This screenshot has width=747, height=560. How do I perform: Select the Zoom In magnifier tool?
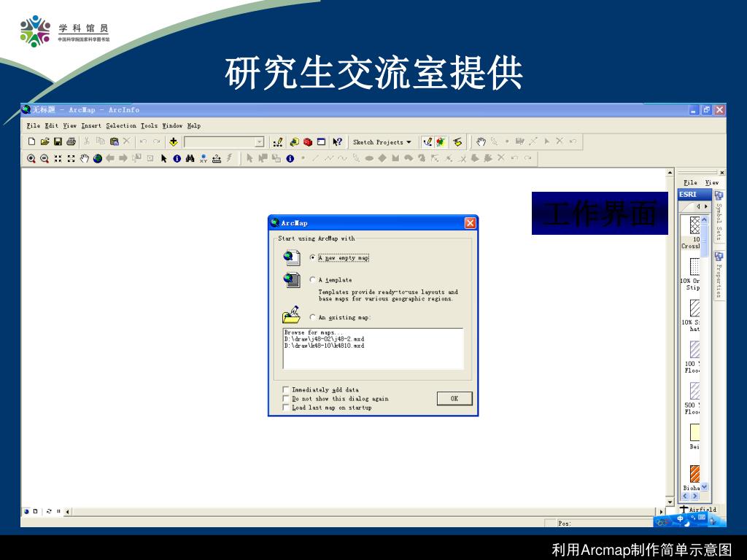31,158
